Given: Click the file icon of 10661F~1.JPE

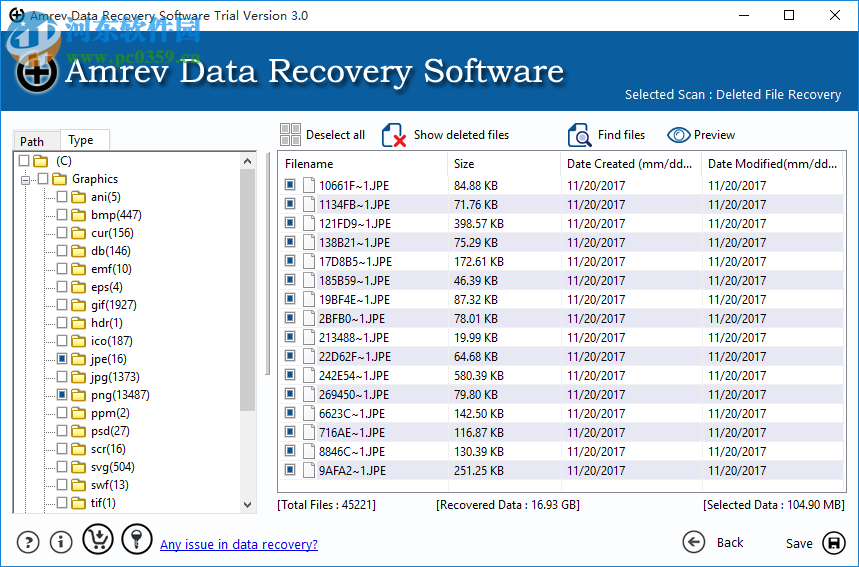Looking at the screenshot, I should [x=309, y=185].
